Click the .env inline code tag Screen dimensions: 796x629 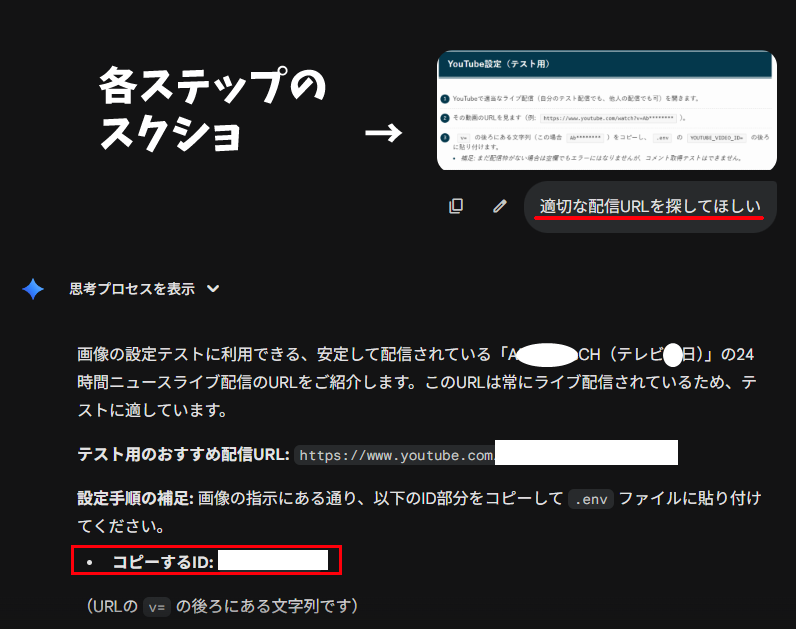coord(590,498)
